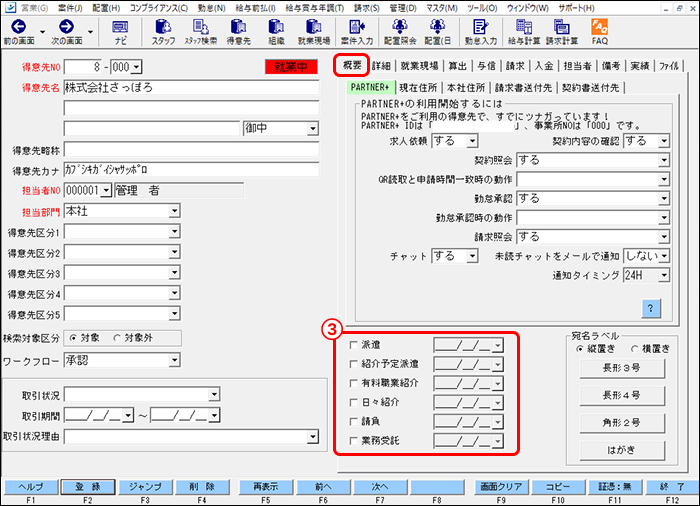Open the スタッフ検索 toolbar icon
The width and height of the screenshot is (700, 506).
click(201, 32)
